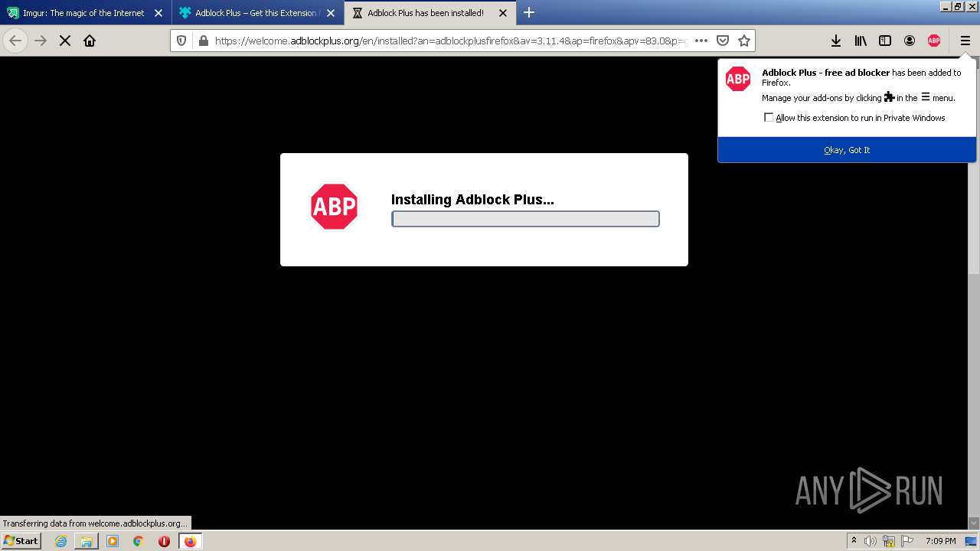Select the Adblock Plus has been installed tab
The image size is (980, 551).
[430, 13]
